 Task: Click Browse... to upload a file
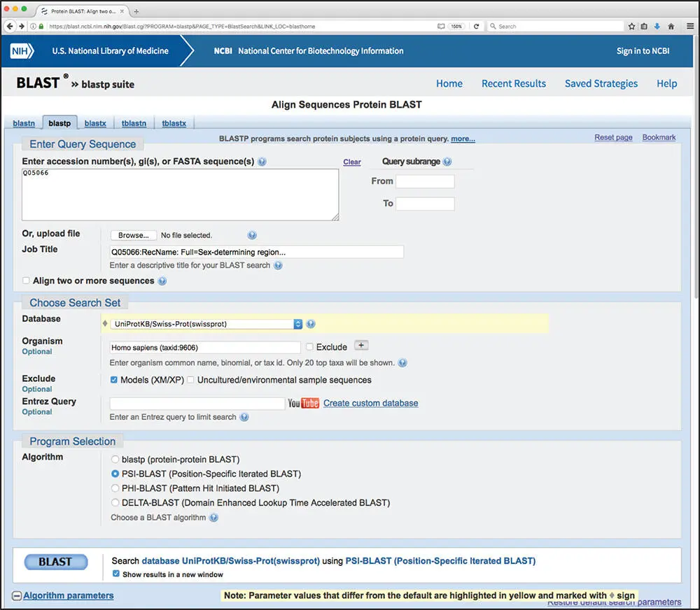[134, 235]
